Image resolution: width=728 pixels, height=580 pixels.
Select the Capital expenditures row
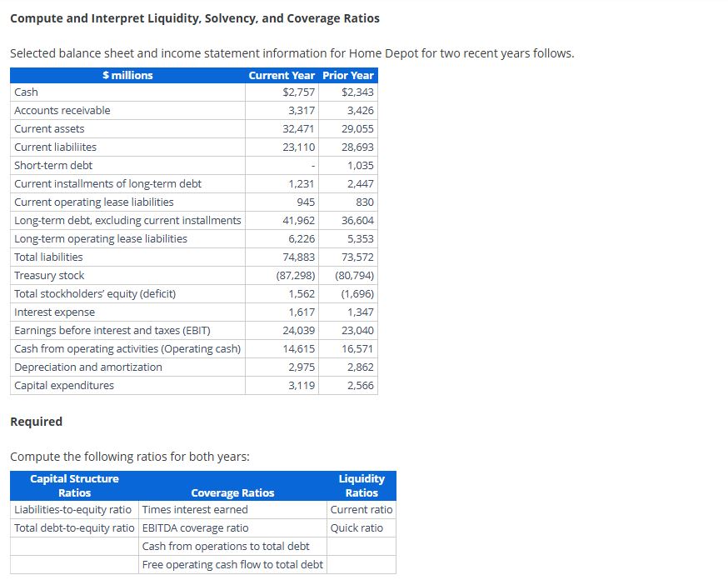[57, 386]
